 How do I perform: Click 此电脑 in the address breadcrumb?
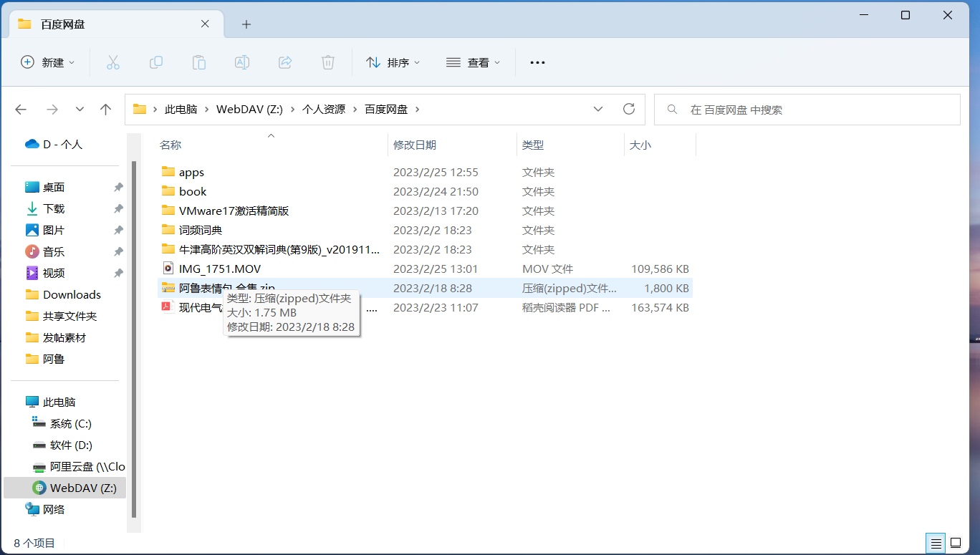click(181, 110)
